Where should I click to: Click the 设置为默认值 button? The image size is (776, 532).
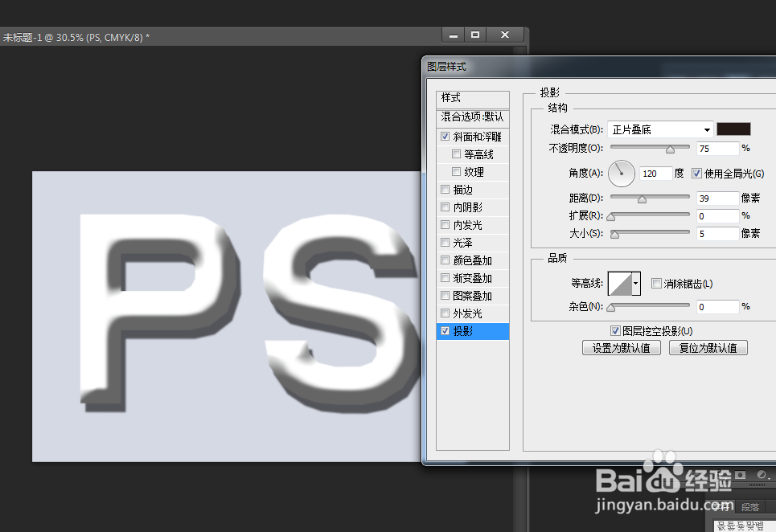click(x=621, y=348)
